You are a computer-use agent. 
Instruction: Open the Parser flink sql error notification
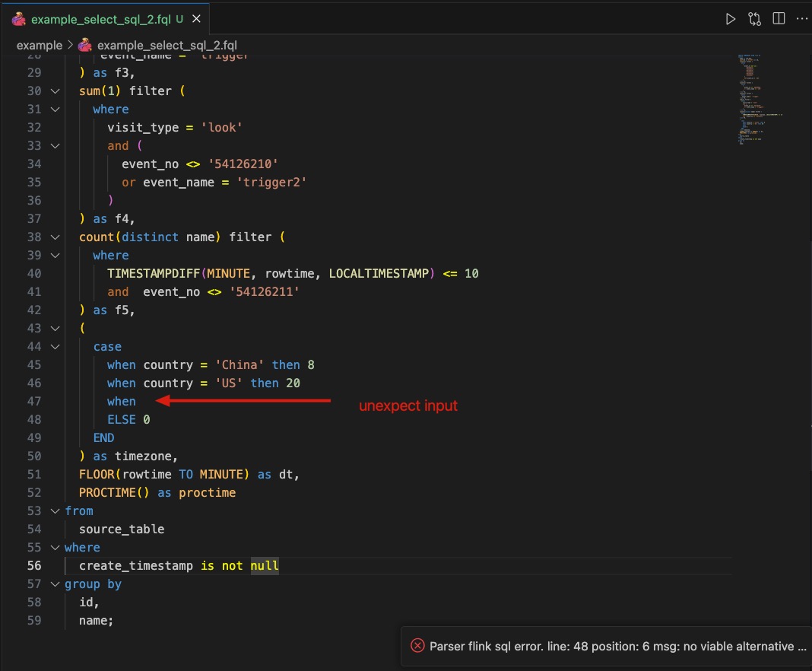click(x=606, y=646)
